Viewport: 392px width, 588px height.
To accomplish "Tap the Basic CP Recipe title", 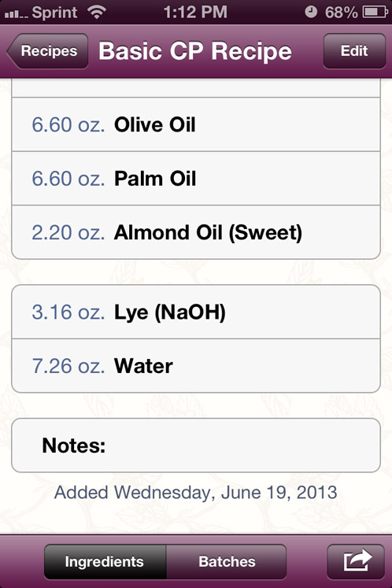I will point(195,51).
